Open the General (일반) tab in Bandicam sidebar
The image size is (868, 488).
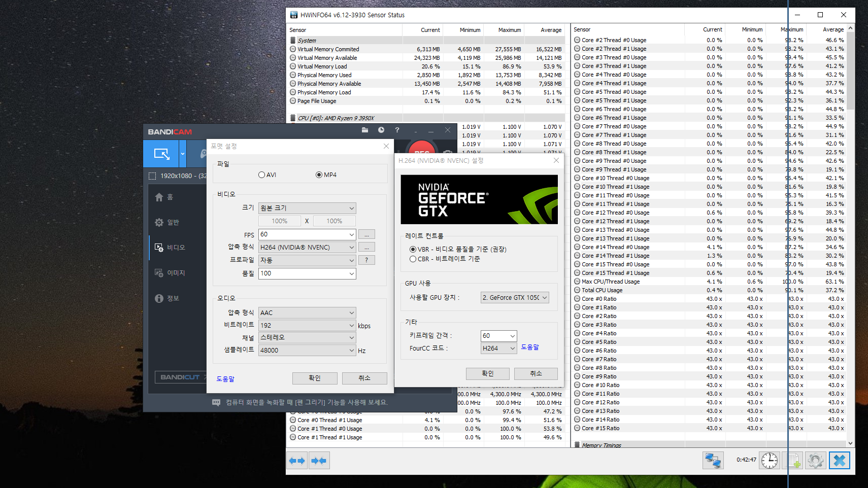pyautogui.click(x=166, y=222)
